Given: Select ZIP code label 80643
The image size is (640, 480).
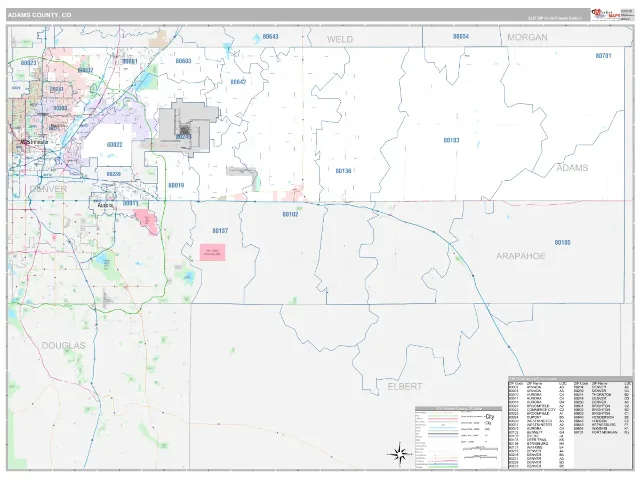Looking at the screenshot, I should (270, 37).
